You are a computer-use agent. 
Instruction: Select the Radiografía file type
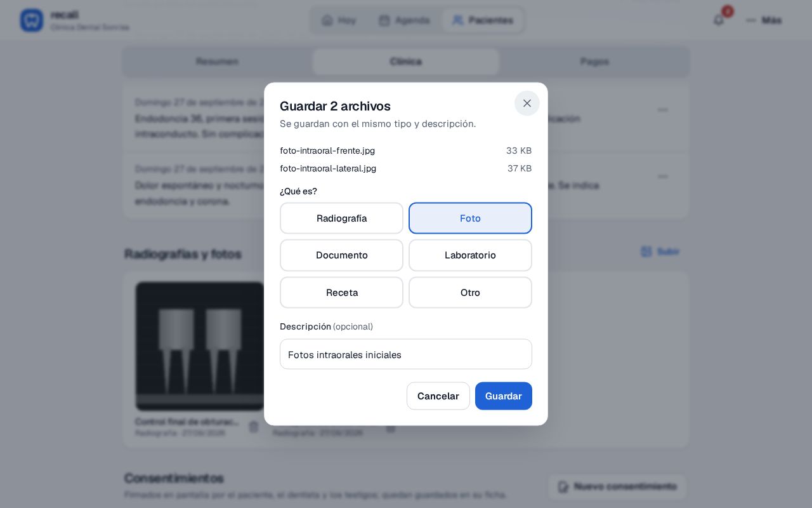(x=341, y=218)
